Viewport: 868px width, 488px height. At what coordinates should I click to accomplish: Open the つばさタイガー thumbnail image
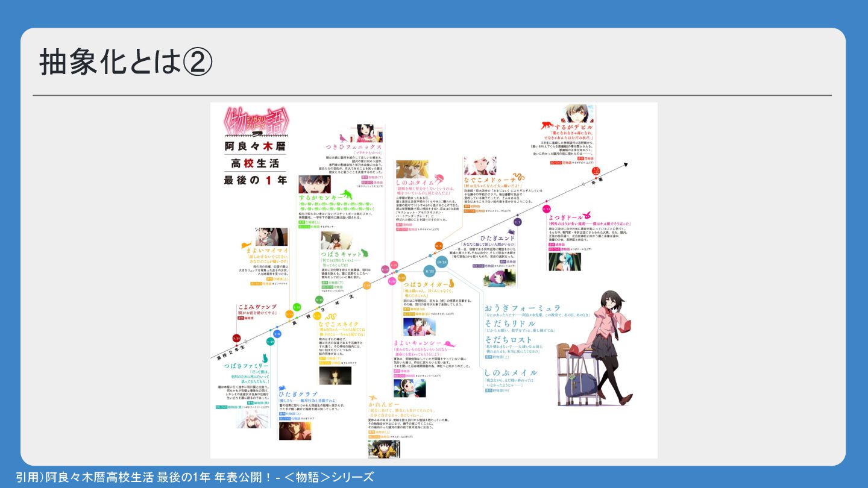(419, 327)
